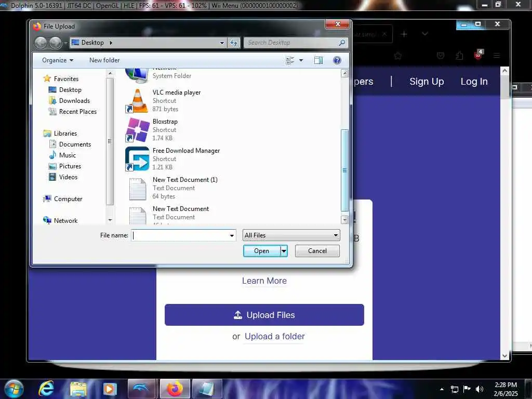Click the file list scrollbar thumb
This screenshot has height=399, width=532.
pos(344,170)
